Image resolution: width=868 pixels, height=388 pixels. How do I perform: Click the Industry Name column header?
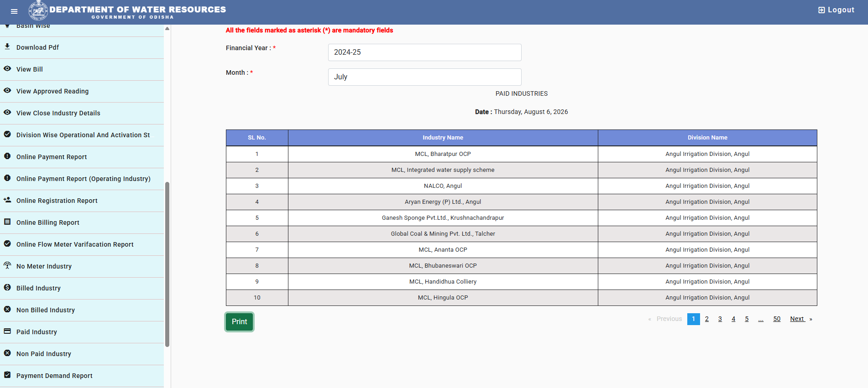443,138
